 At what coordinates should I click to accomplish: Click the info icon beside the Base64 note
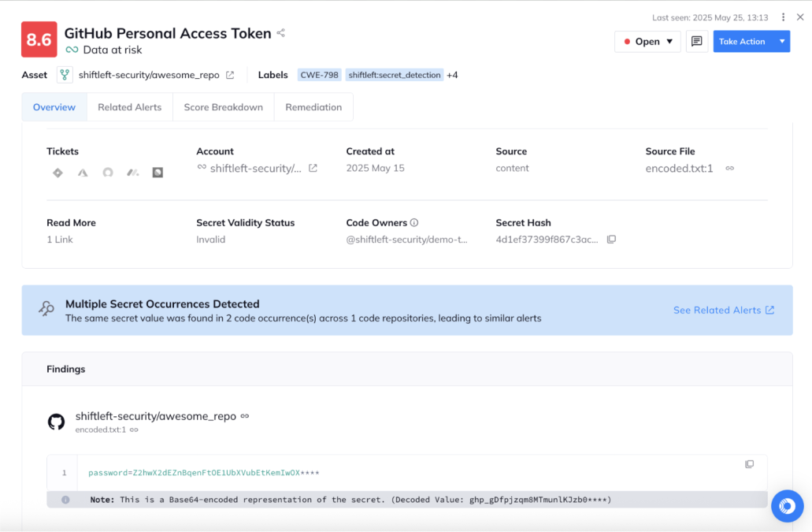(65, 500)
